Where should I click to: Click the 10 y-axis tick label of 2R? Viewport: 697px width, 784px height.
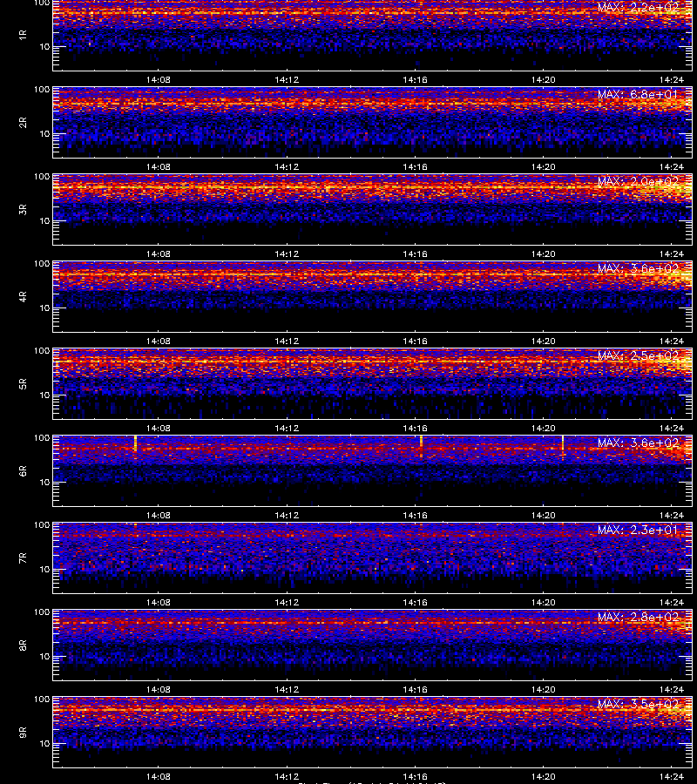point(44,134)
